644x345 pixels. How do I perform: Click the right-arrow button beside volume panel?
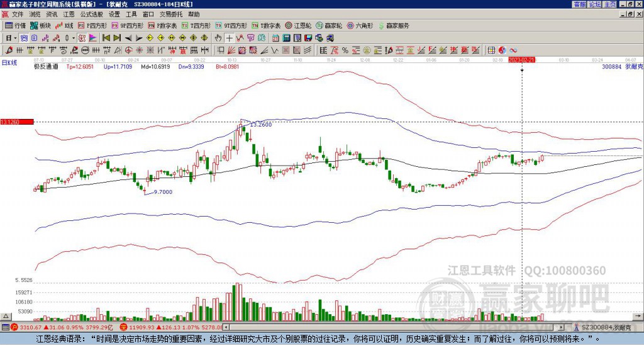[x=638, y=316]
